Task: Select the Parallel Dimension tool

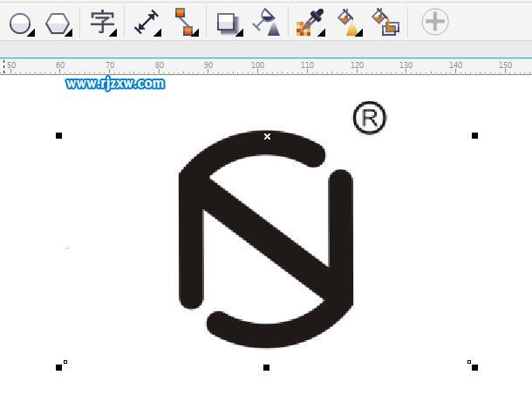Action: pyautogui.click(x=147, y=22)
